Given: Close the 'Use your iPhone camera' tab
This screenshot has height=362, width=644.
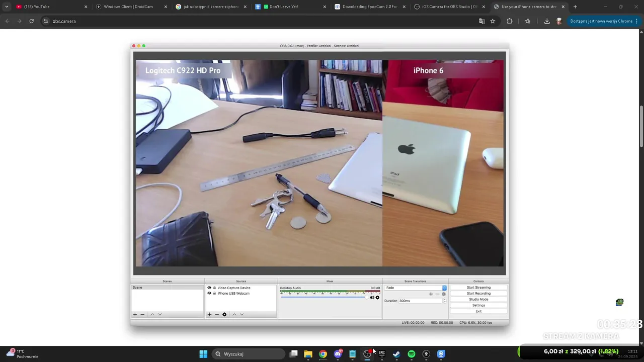Looking at the screenshot, I should pyautogui.click(x=563, y=7).
